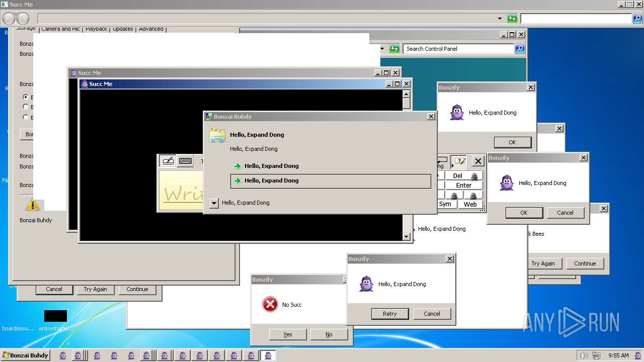Click the boardsissu... desktop icon label
The height and width of the screenshot is (362, 644).
tap(18, 328)
